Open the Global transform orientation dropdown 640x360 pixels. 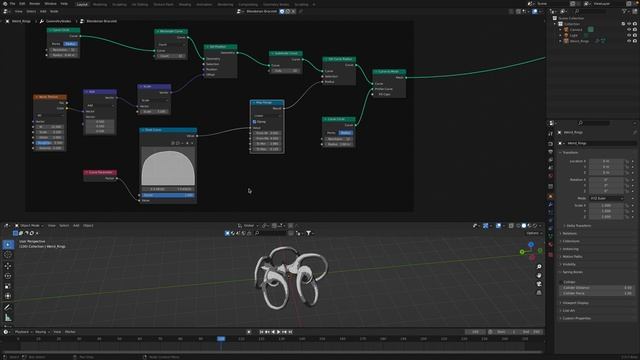[249, 225]
